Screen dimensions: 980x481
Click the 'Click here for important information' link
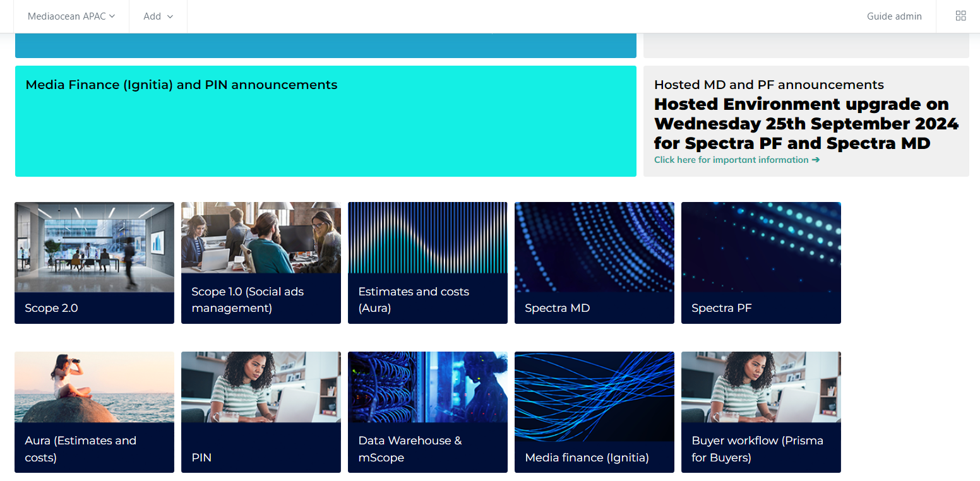tap(737, 160)
